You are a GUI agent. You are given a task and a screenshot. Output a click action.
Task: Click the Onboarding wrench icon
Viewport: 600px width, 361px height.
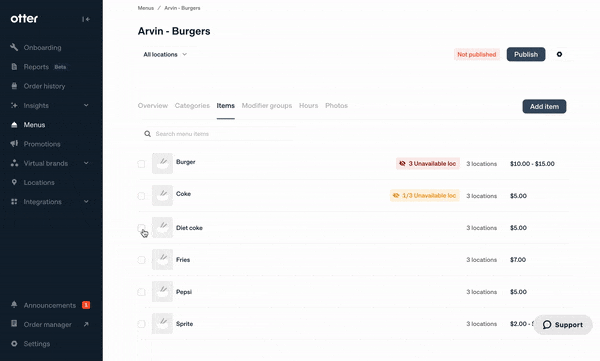tap(14, 47)
